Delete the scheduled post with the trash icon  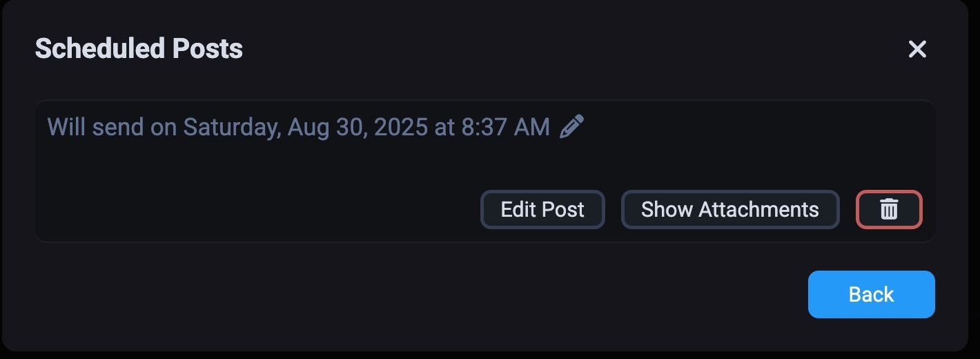point(889,209)
